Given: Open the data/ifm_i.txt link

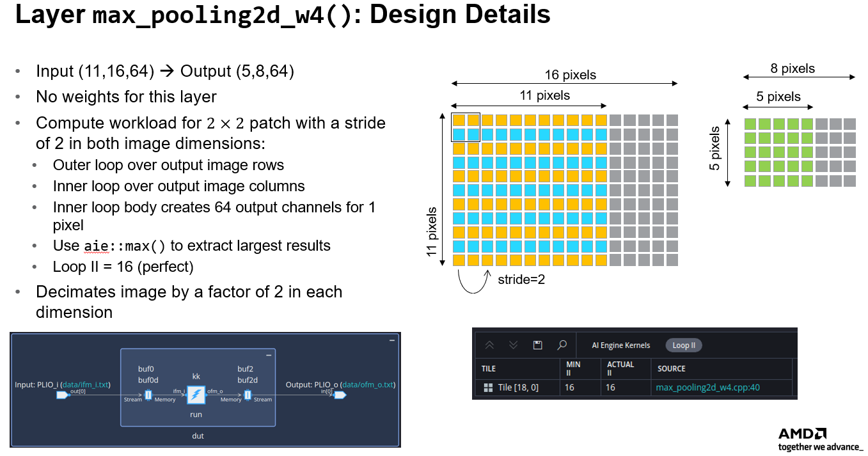Looking at the screenshot, I should (x=86, y=384).
